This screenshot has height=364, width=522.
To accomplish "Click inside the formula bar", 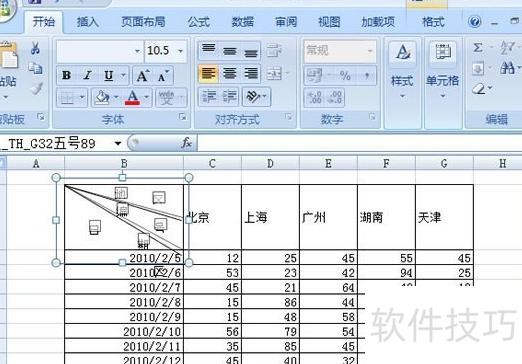I will pos(359,143).
